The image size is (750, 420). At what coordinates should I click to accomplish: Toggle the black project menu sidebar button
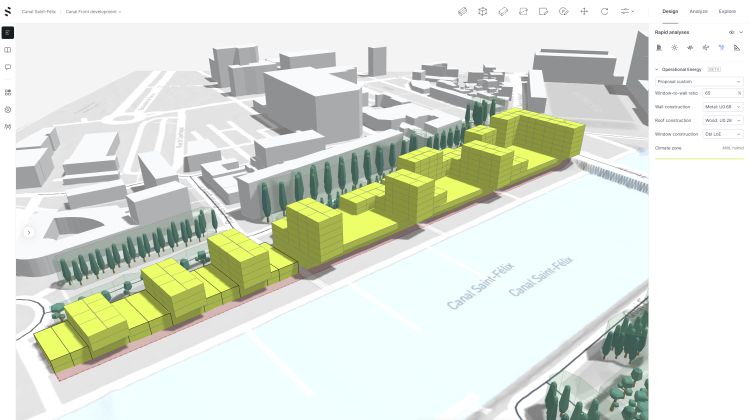click(x=8, y=33)
